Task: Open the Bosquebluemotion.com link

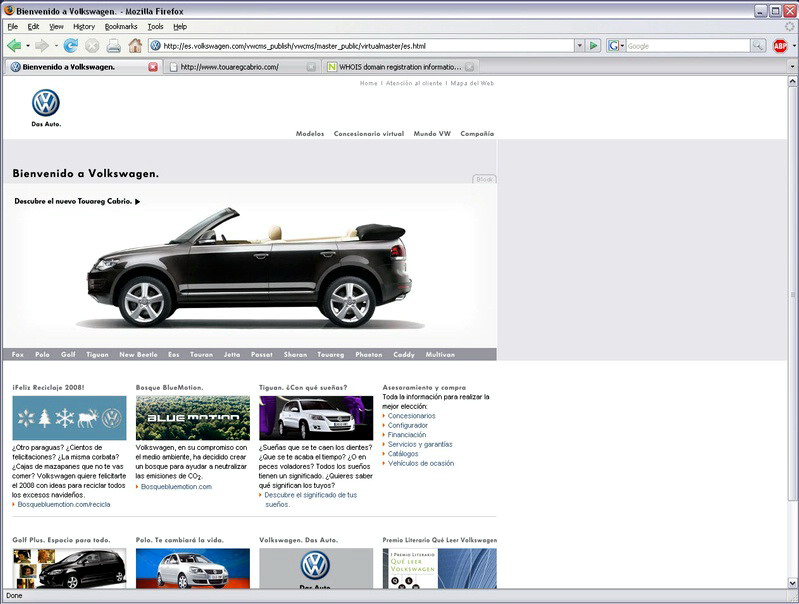Action: 176,487
